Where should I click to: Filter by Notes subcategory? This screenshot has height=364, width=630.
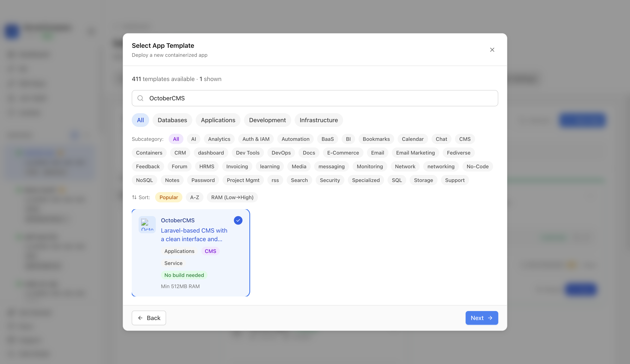[x=172, y=180]
